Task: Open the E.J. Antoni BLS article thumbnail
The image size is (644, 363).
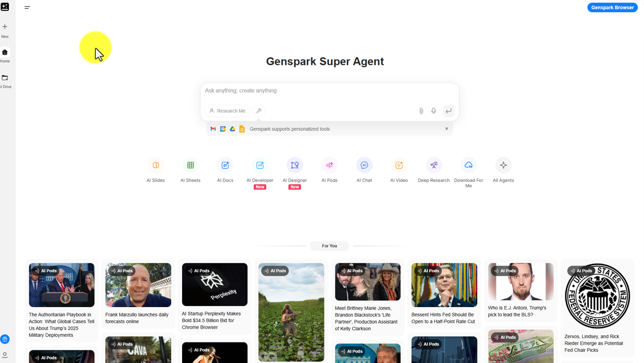Action: [x=521, y=282]
